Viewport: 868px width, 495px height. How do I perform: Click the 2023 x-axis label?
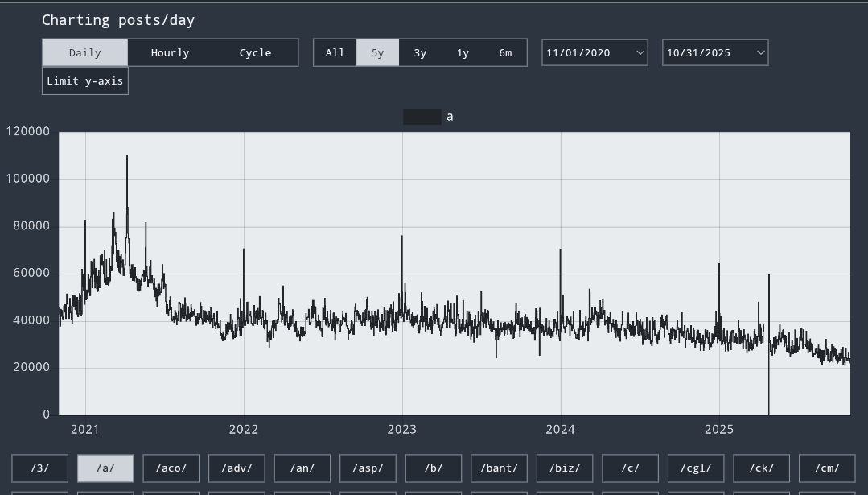[402, 430]
